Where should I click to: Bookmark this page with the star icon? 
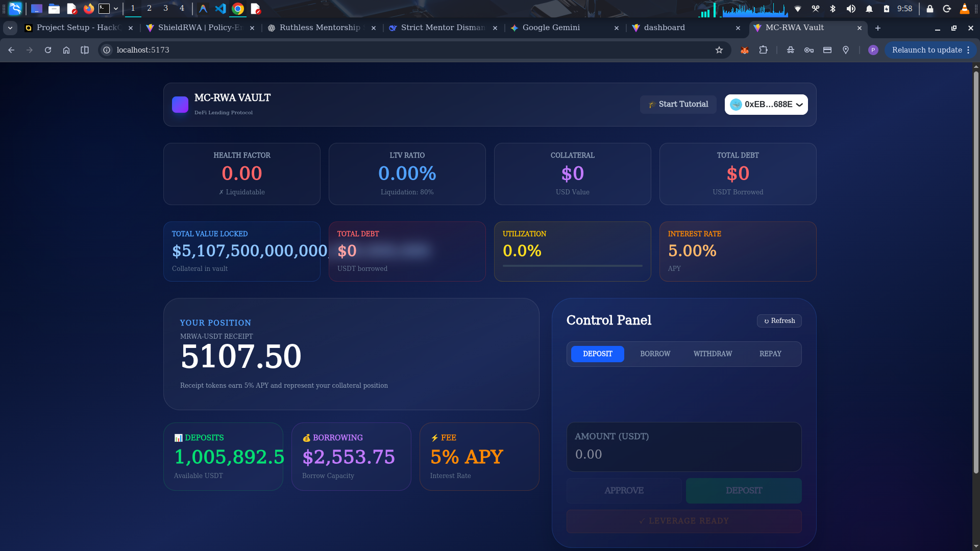point(719,50)
